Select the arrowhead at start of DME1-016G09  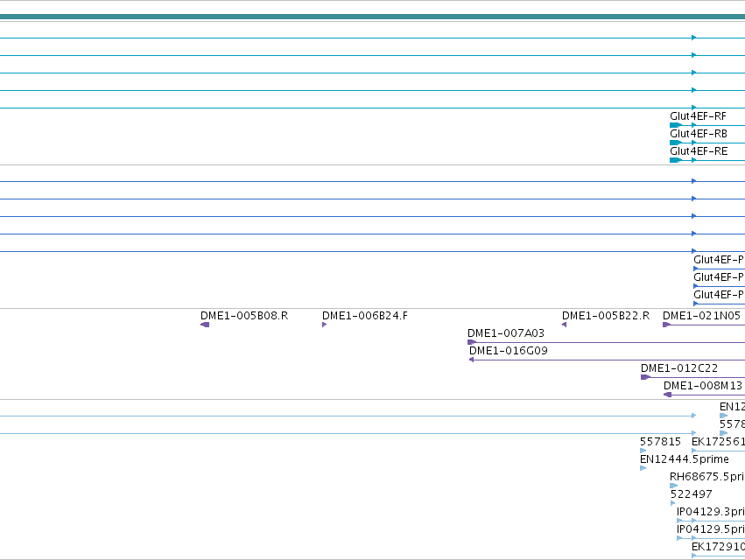click(471, 360)
